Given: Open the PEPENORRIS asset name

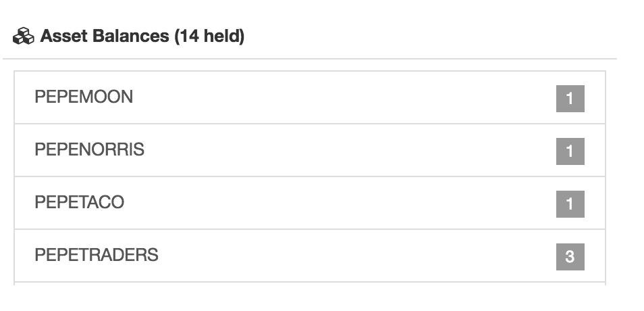Looking at the screenshot, I should 90,149.
